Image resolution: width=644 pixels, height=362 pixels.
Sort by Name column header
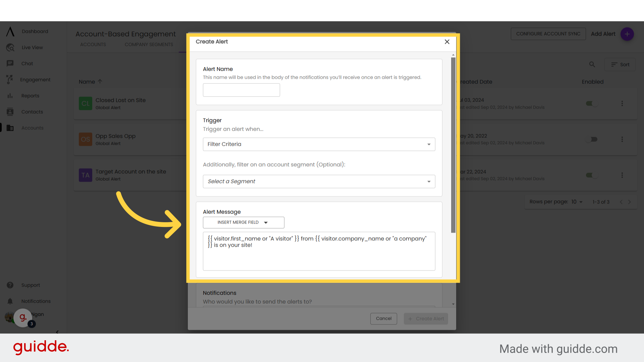91,81
